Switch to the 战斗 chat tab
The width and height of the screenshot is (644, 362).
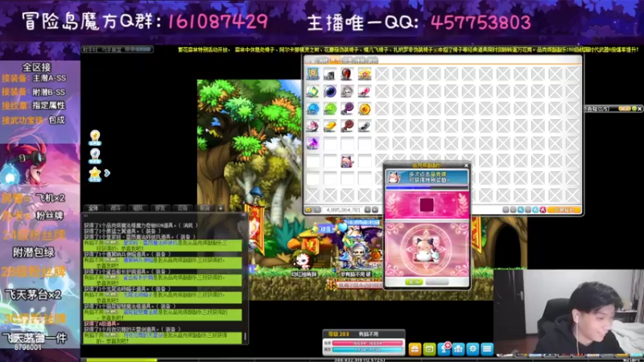click(116, 208)
